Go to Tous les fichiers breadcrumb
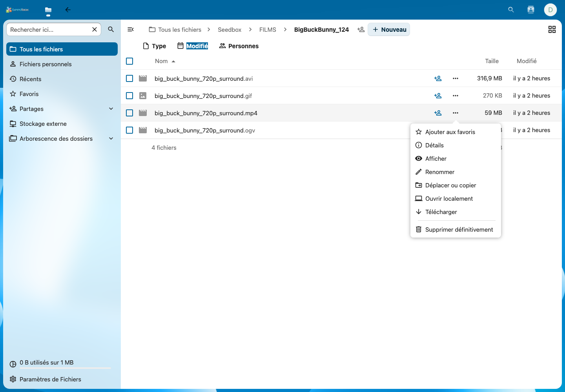565x392 pixels. click(x=175, y=29)
